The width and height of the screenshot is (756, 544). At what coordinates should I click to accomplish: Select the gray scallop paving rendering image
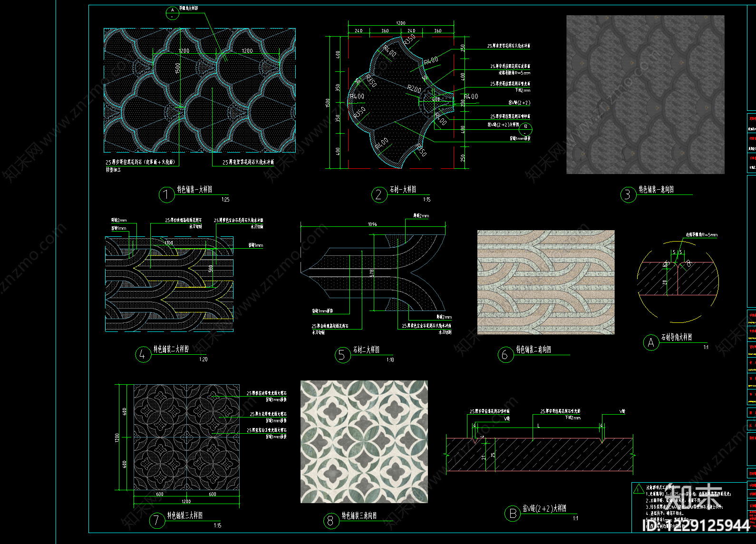645,95
